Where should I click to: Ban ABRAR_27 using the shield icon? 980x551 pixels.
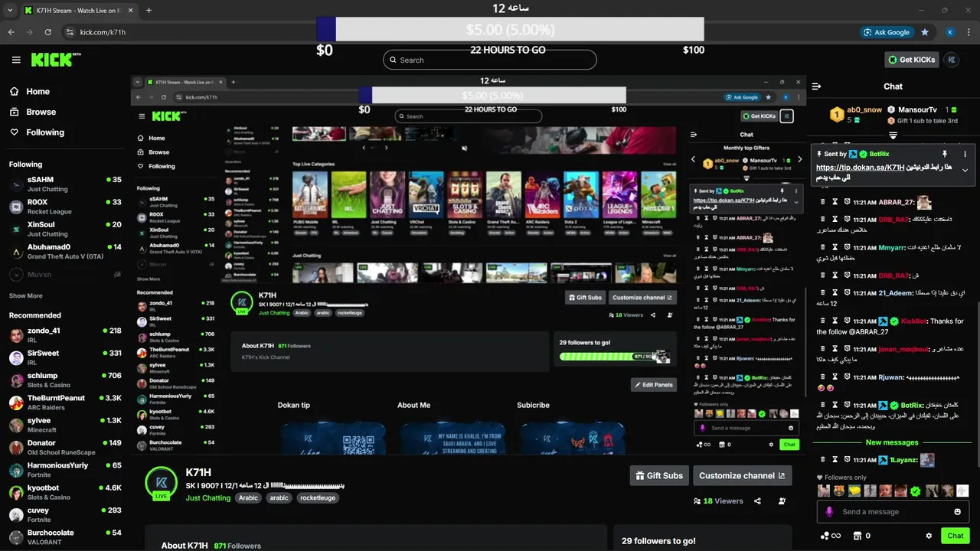coord(848,202)
